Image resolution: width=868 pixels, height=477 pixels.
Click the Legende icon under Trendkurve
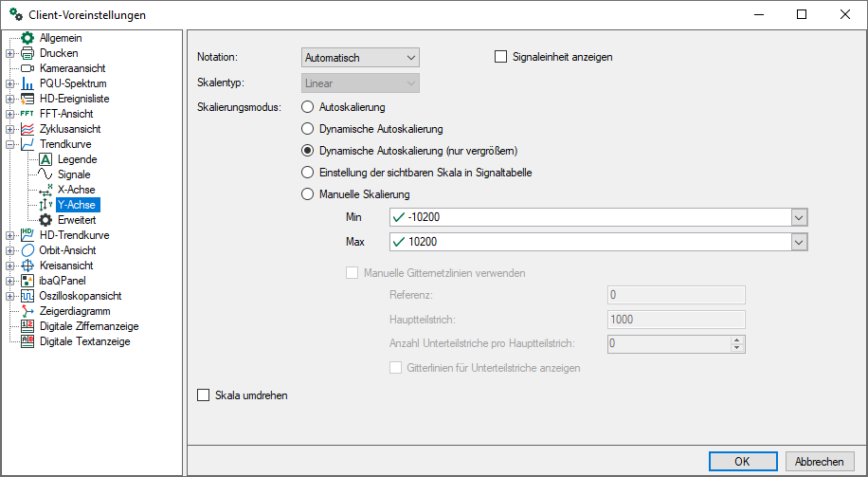click(x=45, y=159)
